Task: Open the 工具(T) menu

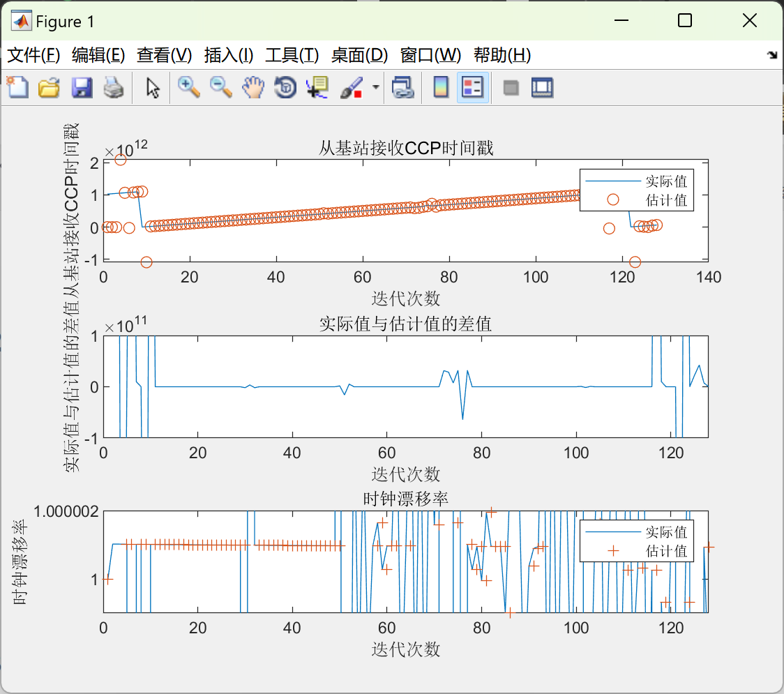Action: click(x=292, y=55)
